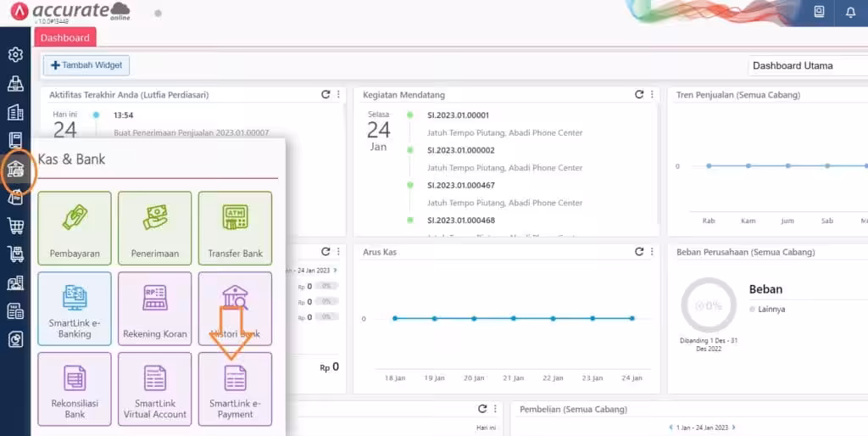The height and width of the screenshot is (436, 868).
Task: Click Beban Perusahaan (Semua Cabang) title
Action: [746, 252]
